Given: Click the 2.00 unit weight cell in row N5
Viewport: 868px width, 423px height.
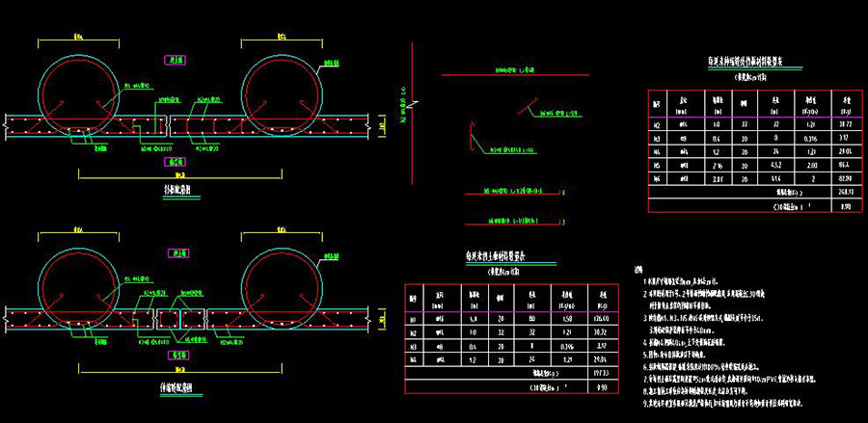Looking at the screenshot, I should click(813, 166).
